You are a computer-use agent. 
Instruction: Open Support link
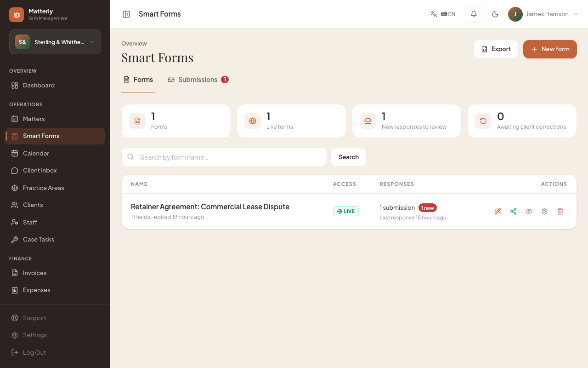55,318
